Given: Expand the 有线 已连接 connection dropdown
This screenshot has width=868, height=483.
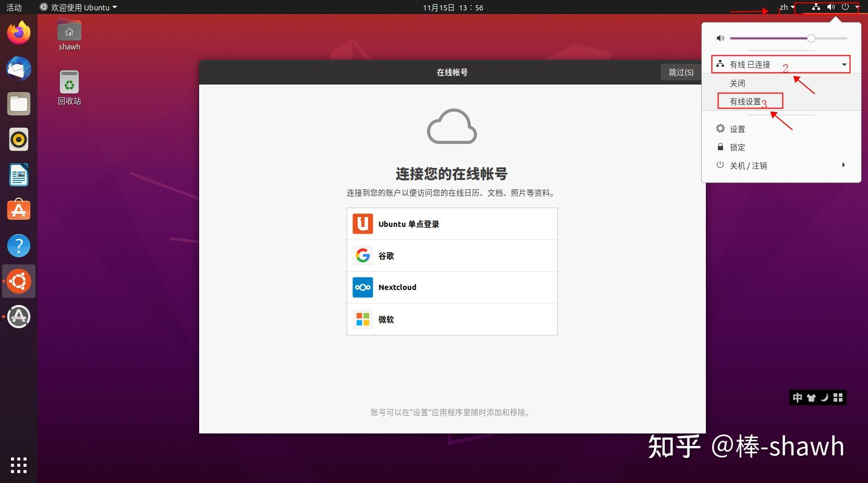Looking at the screenshot, I should tap(780, 64).
